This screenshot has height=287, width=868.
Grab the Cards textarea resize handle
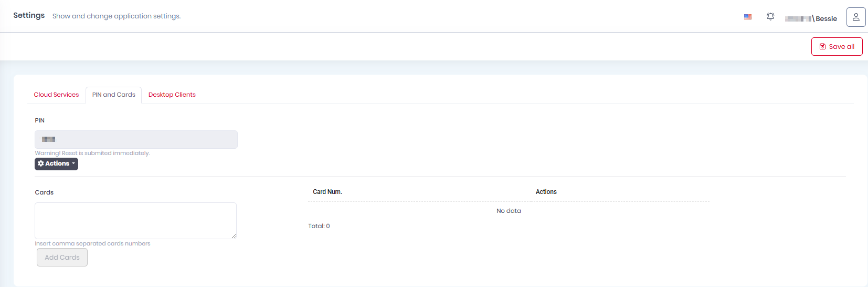[234, 236]
